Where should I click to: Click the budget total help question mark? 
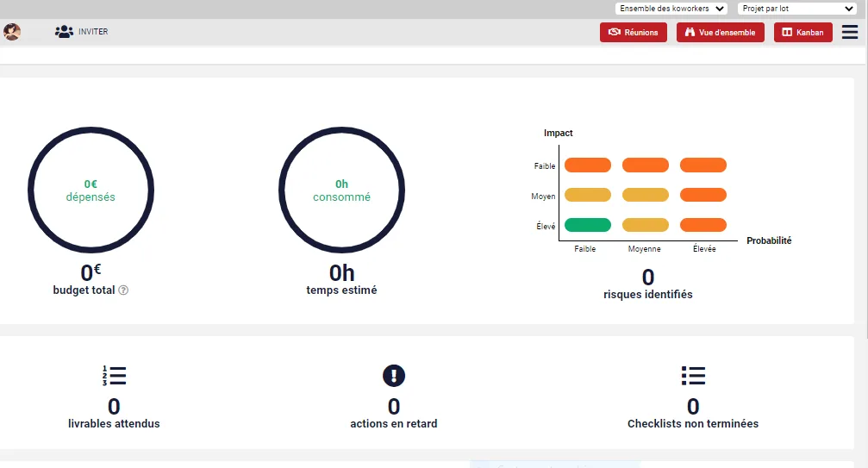click(123, 290)
